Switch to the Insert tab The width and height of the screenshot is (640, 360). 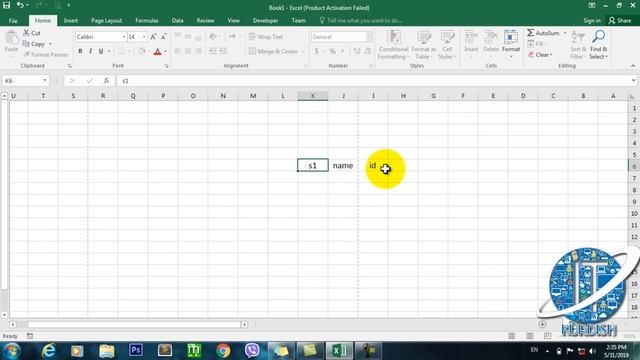click(71, 20)
